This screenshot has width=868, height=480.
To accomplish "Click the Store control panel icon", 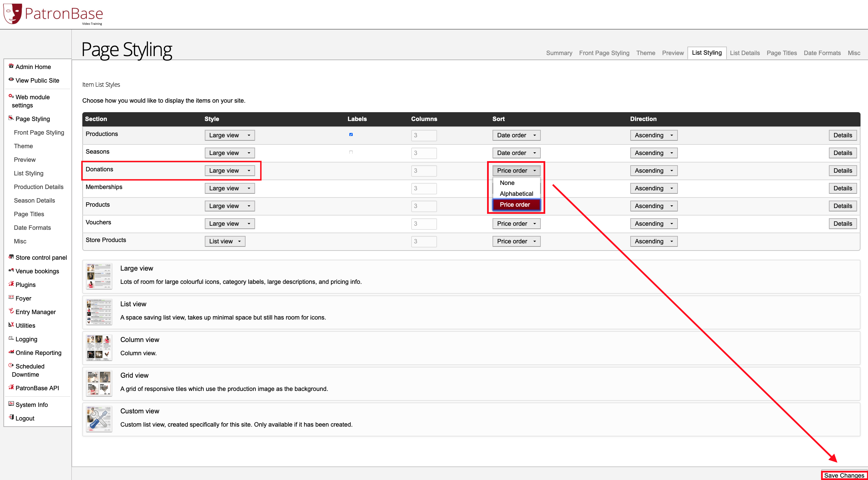I will [x=11, y=257].
